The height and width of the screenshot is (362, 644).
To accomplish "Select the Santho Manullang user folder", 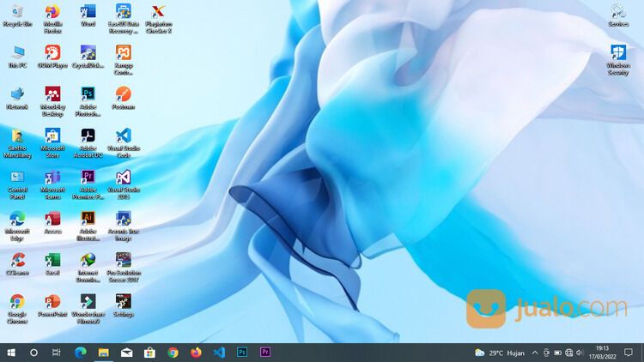I will tap(17, 143).
